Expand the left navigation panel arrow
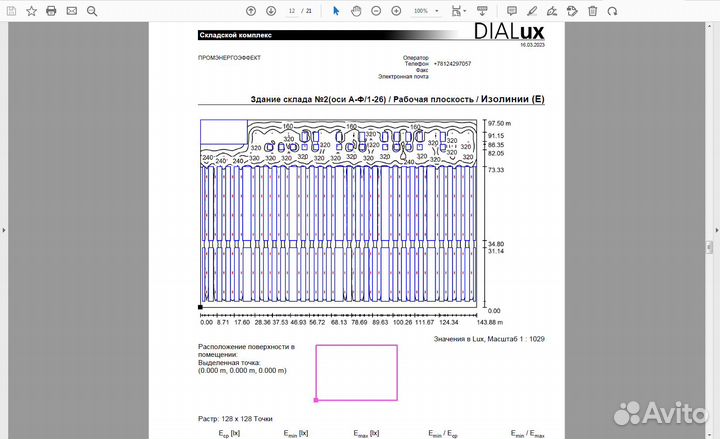 point(4,231)
